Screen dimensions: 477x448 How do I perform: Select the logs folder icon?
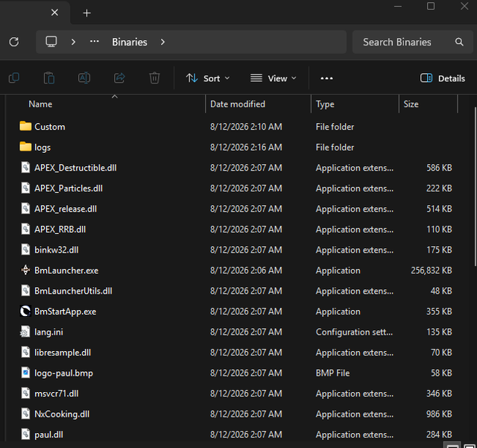(25, 147)
